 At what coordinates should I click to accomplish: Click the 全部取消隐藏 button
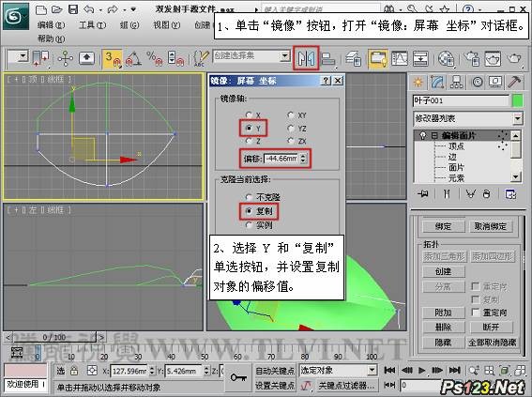coord(493,343)
